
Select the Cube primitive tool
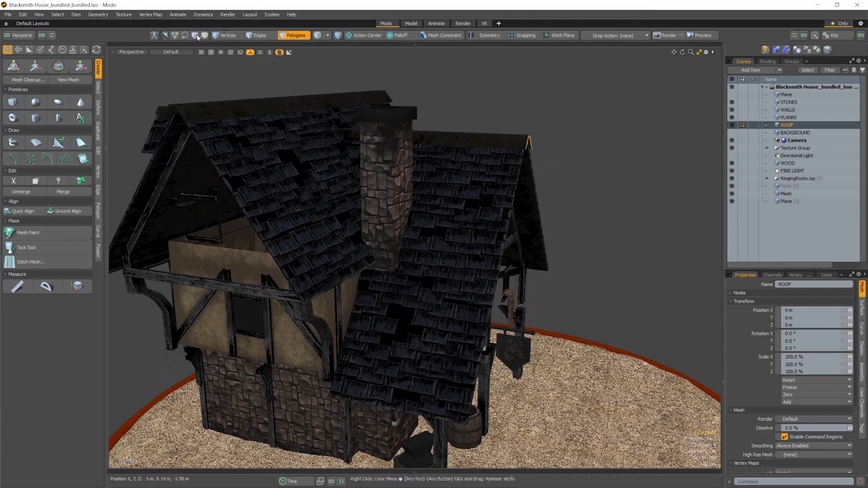click(13, 102)
